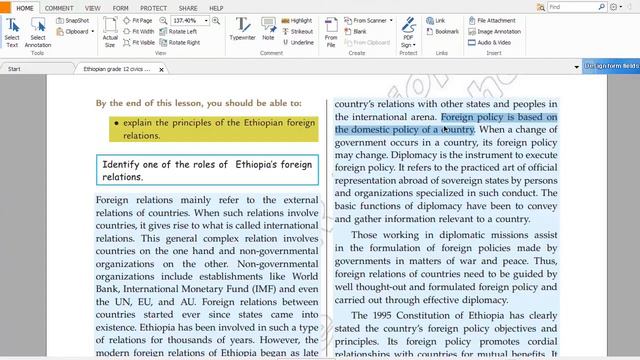Screen dimensions: 640x360
Task: Insert a Link
Action: [x=435, y=20]
